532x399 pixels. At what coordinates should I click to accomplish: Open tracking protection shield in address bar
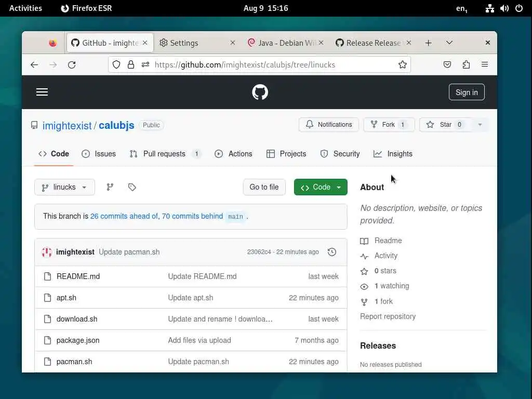tap(116, 64)
